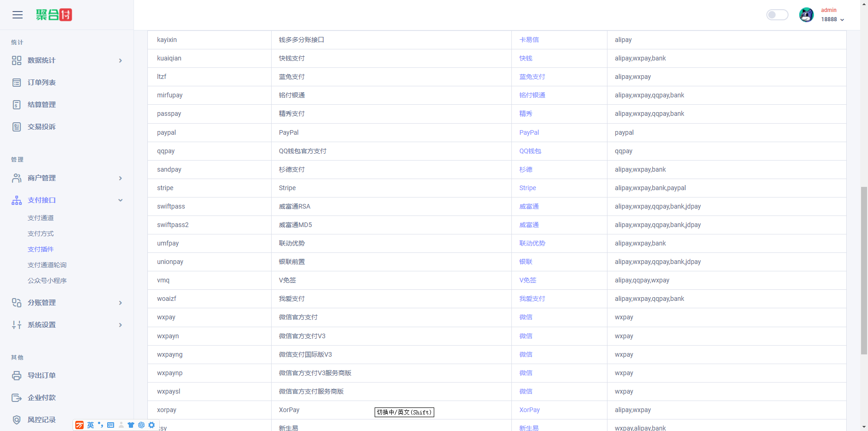Click the IME settings gear icon
The width and height of the screenshot is (868, 431).
click(x=152, y=425)
